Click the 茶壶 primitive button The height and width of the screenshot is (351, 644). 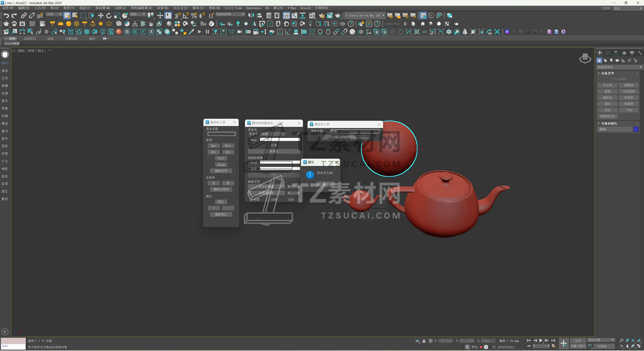(x=607, y=110)
